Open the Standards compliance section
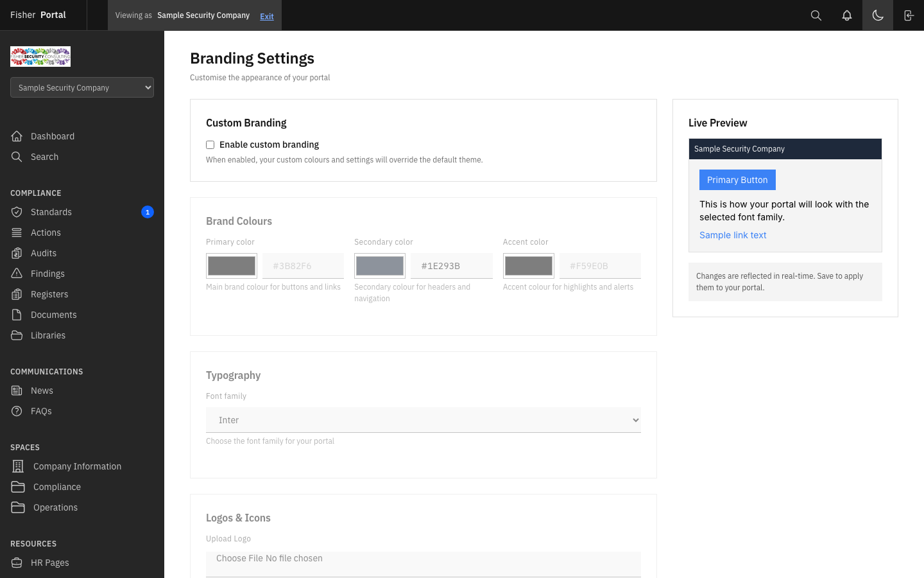 point(51,212)
